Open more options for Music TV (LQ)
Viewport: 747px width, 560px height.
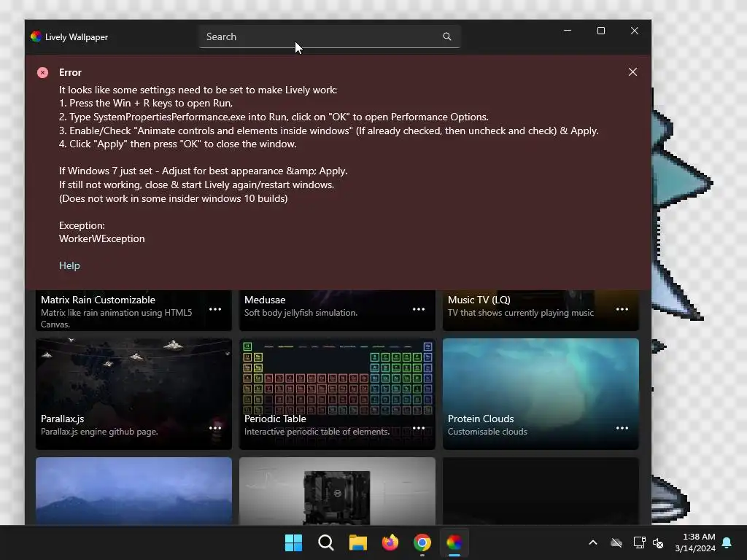[x=622, y=309]
